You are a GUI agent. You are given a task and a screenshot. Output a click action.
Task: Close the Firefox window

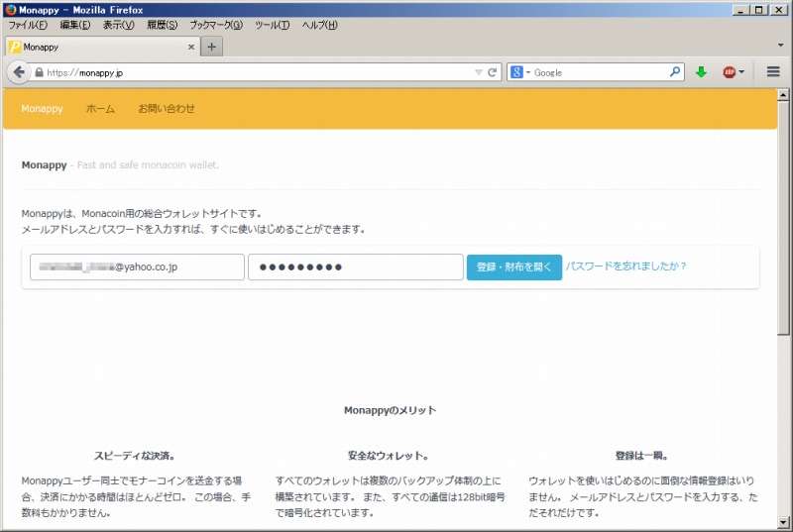pyautogui.click(x=779, y=10)
